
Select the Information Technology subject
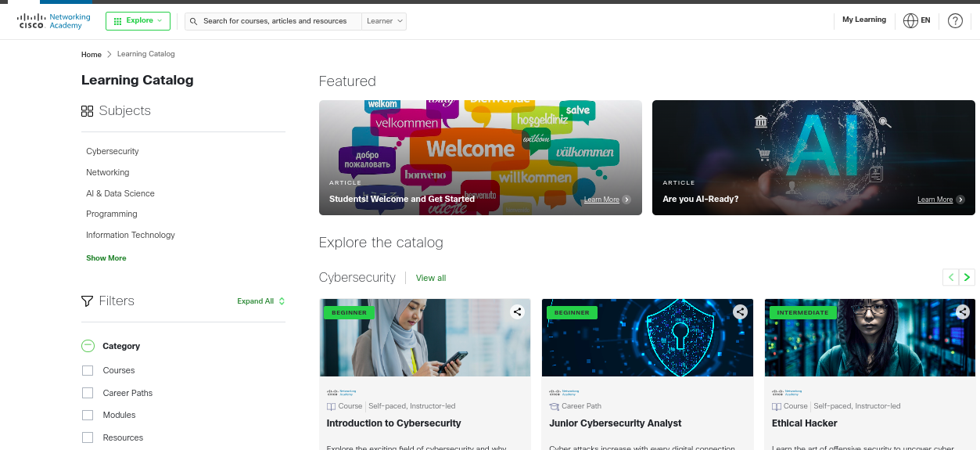(x=131, y=235)
